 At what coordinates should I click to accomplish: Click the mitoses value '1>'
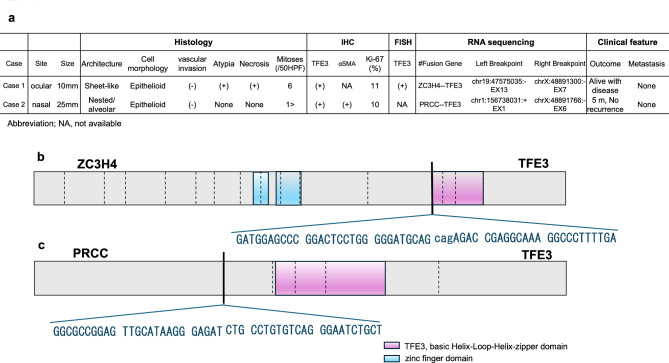coord(290,105)
